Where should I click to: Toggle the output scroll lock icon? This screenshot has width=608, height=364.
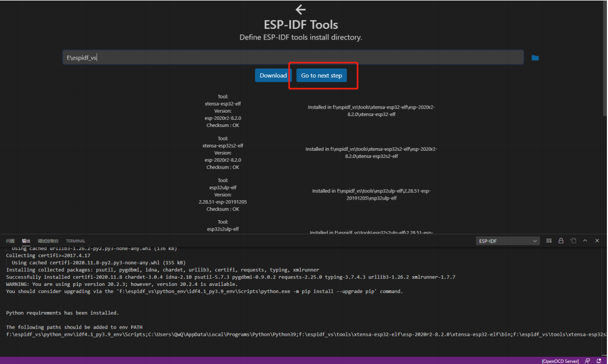(x=561, y=241)
